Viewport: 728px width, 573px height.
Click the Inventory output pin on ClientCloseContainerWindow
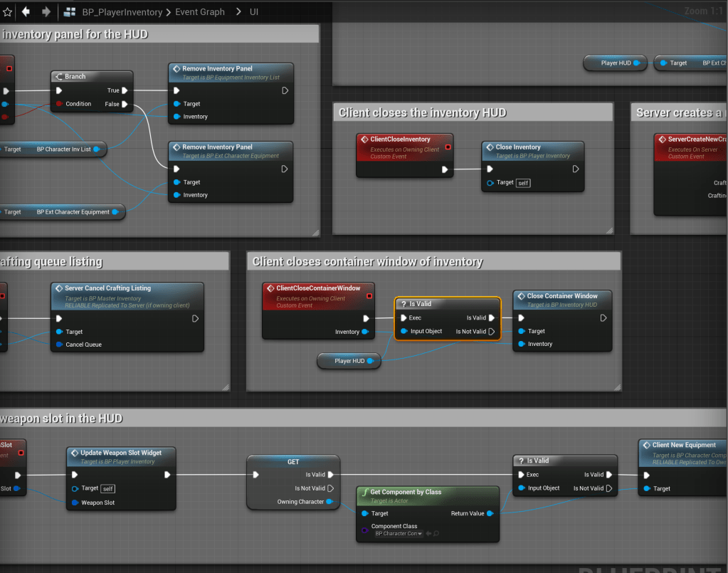coord(365,332)
